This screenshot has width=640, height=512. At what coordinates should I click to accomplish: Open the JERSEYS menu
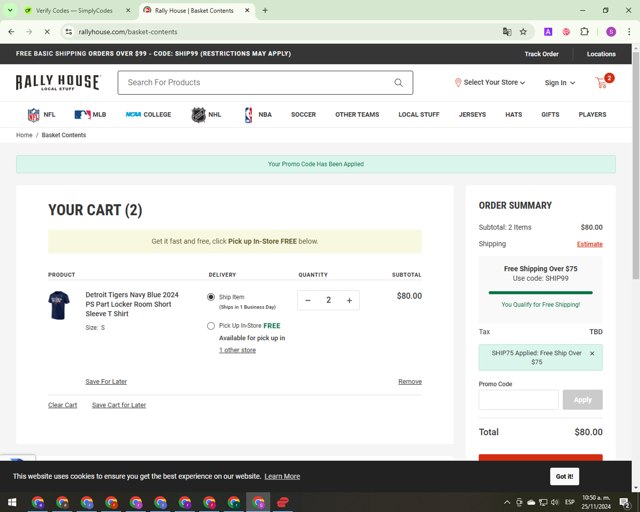click(472, 115)
